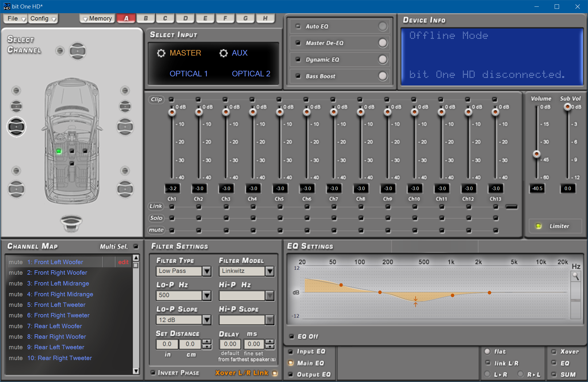
Task: Adjust the master Volume slider knob
Action: 537,154
